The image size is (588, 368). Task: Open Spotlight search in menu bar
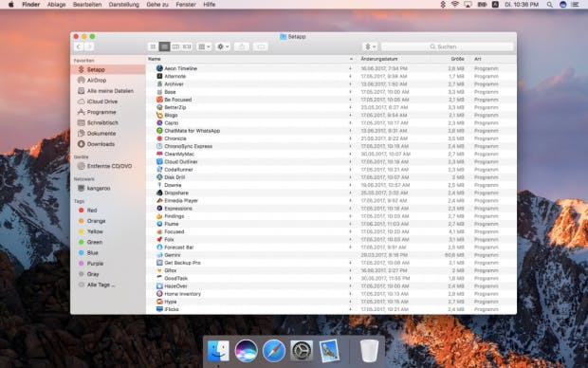pyautogui.click(x=550, y=5)
